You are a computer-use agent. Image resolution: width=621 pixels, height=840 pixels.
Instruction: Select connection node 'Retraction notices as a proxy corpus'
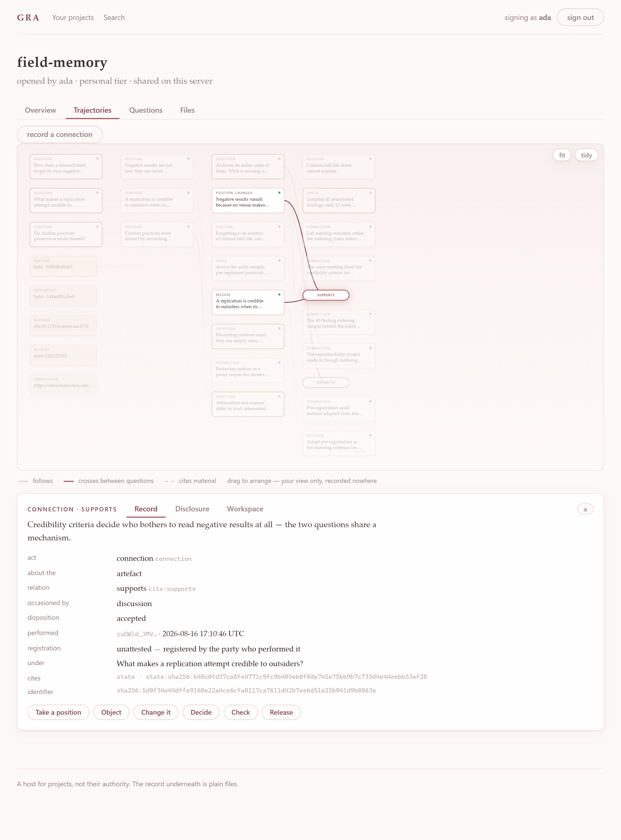248,370
